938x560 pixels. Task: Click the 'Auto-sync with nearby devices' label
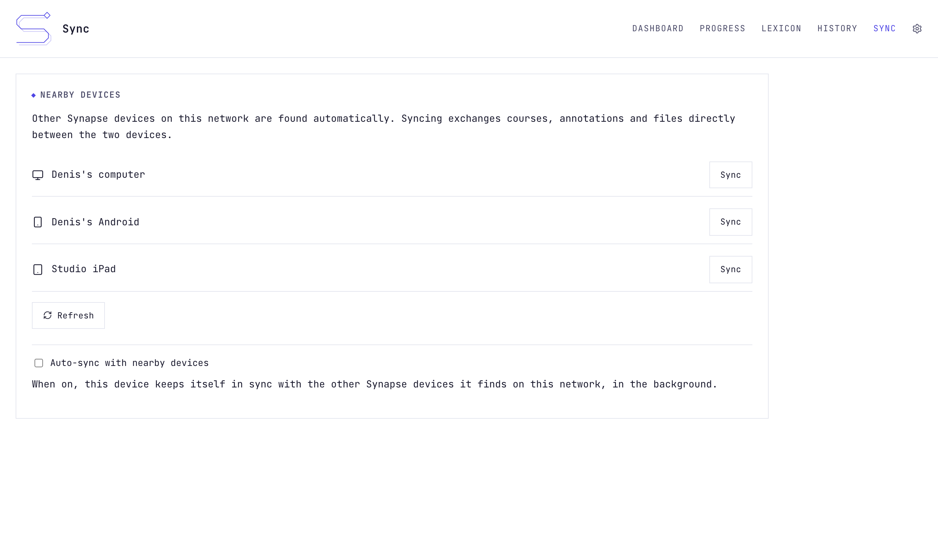pos(130,363)
